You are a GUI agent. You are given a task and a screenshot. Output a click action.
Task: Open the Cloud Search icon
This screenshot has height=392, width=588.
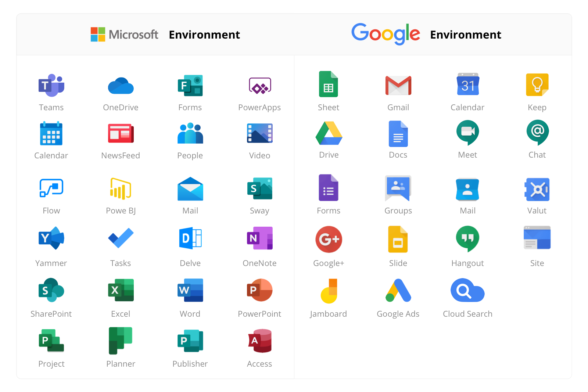point(468,290)
